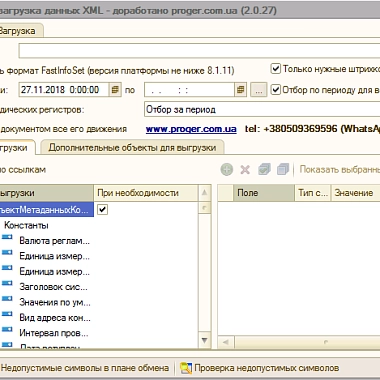
Task: Click the icon beside Интервал пров...
Action: 7,329
